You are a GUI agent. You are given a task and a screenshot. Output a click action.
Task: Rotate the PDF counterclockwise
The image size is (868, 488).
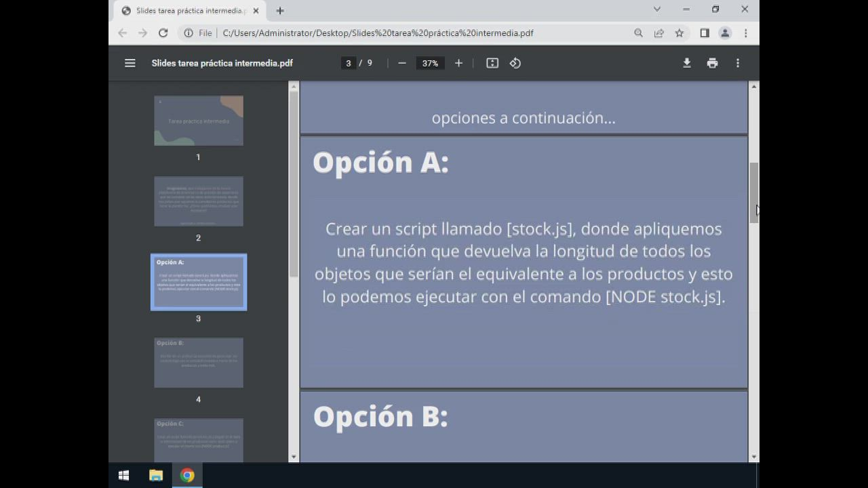coord(515,63)
